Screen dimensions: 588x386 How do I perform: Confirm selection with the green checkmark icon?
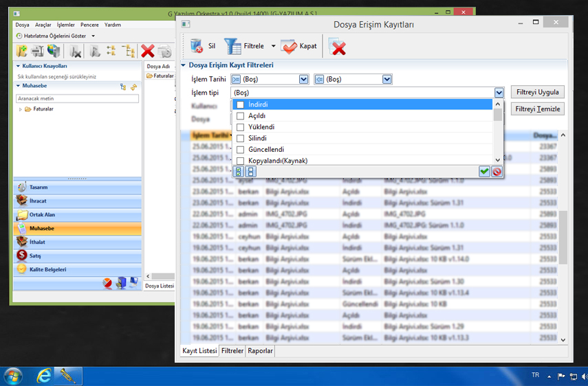pyautogui.click(x=484, y=172)
